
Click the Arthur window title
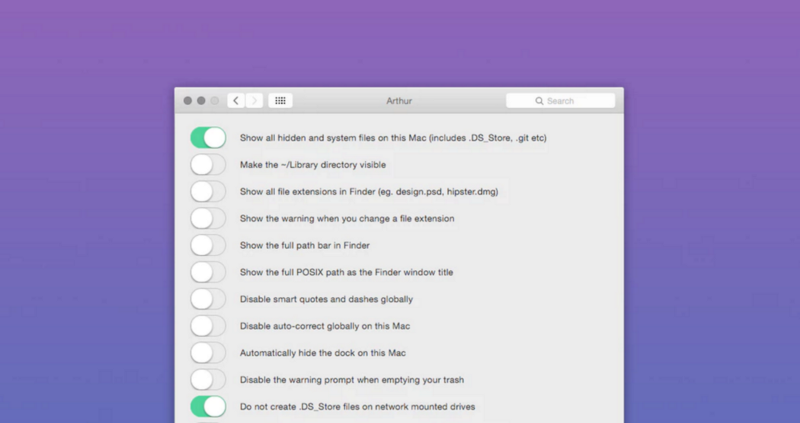click(x=399, y=101)
